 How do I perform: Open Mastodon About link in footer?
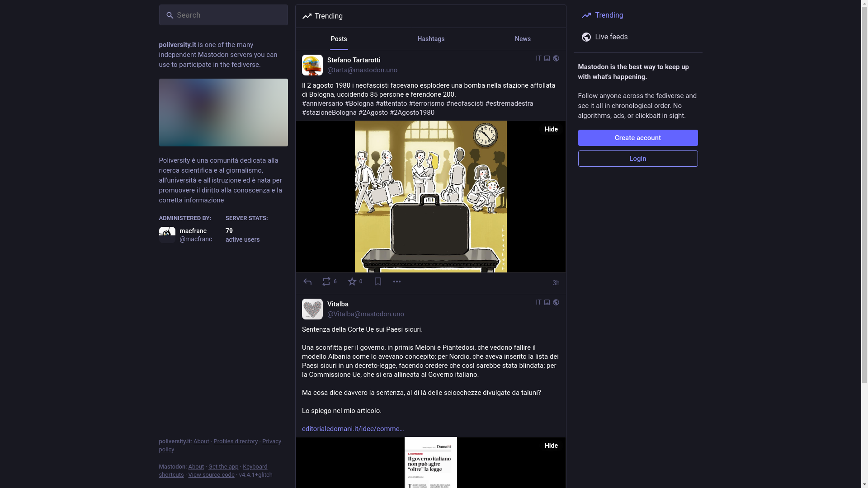coord(196,467)
